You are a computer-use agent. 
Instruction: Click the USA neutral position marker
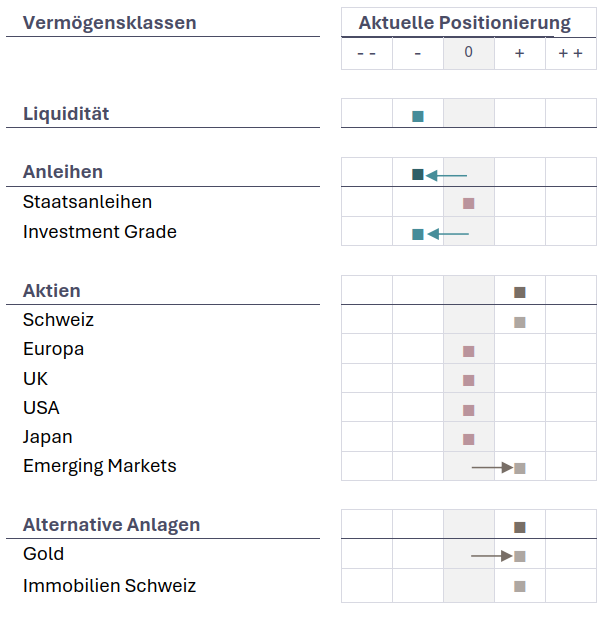[469, 410]
